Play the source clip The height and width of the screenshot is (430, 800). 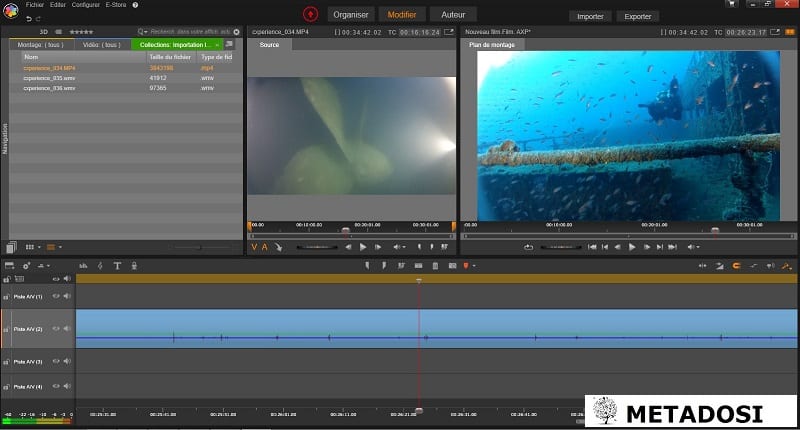[x=363, y=247]
